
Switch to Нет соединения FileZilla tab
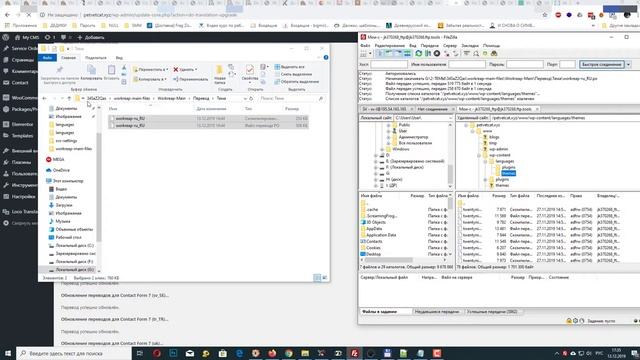click(x=432, y=109)
